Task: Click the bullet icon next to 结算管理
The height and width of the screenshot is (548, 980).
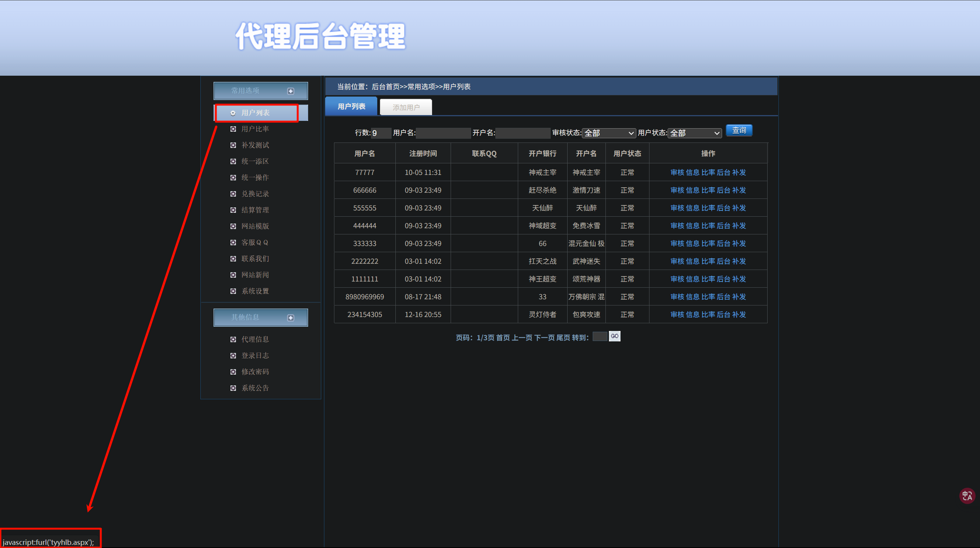Action: (x=233, y=210)
